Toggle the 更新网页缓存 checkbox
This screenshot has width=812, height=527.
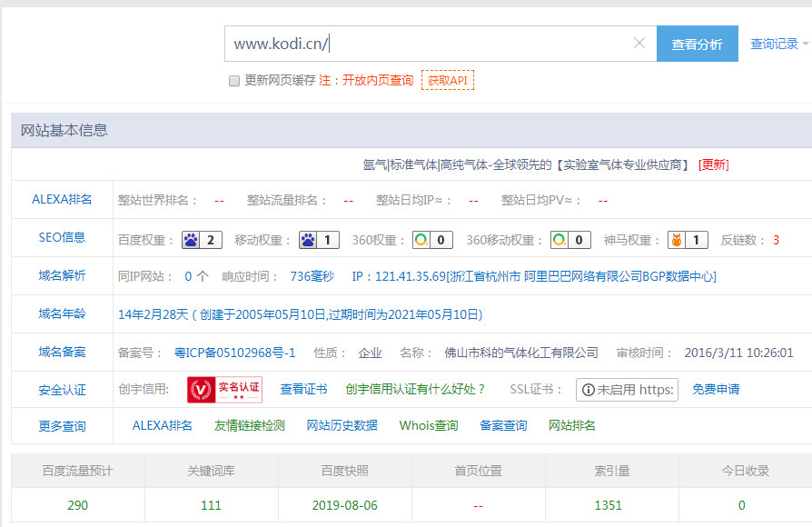(234, 81)
